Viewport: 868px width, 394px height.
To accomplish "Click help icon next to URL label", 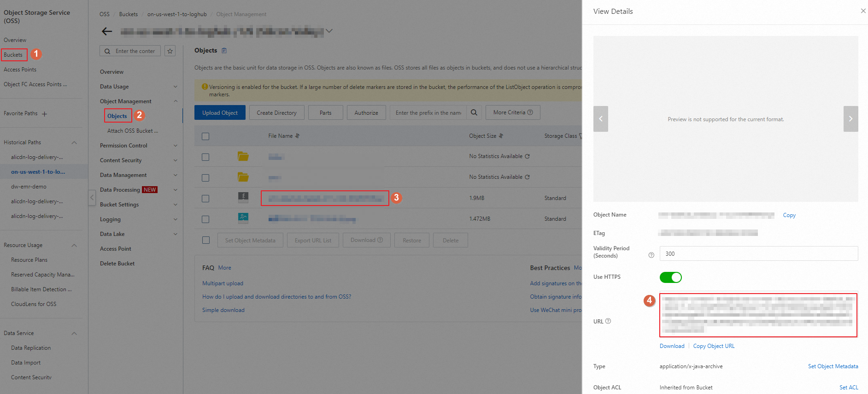I will tap(608, 321).
